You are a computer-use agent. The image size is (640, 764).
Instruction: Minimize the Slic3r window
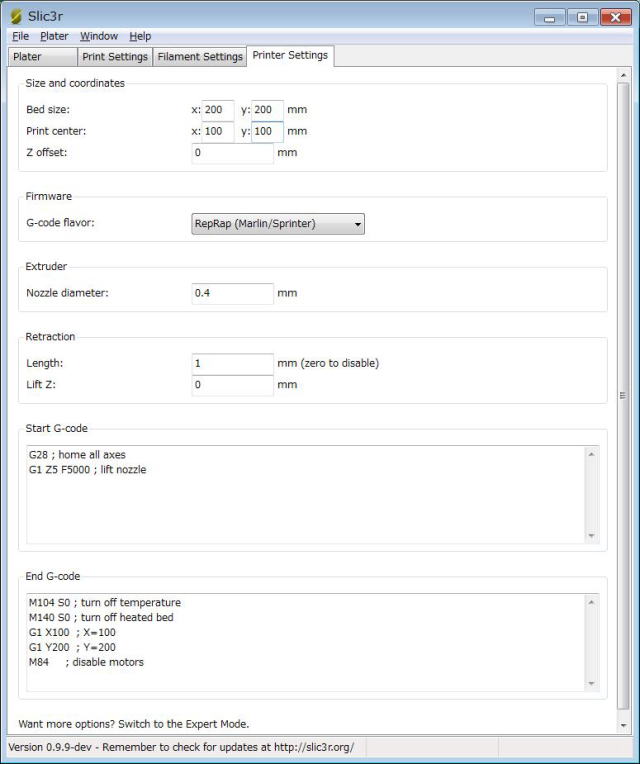pos(549,18)
